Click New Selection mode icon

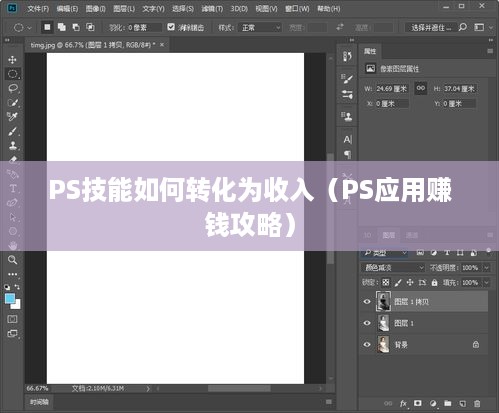tap(47, 27)
